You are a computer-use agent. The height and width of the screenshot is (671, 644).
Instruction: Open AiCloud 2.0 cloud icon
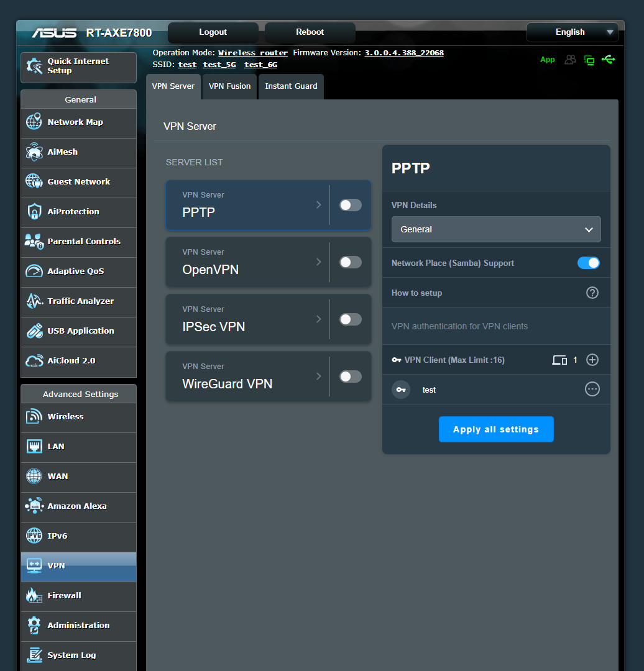tap(34, 361)
